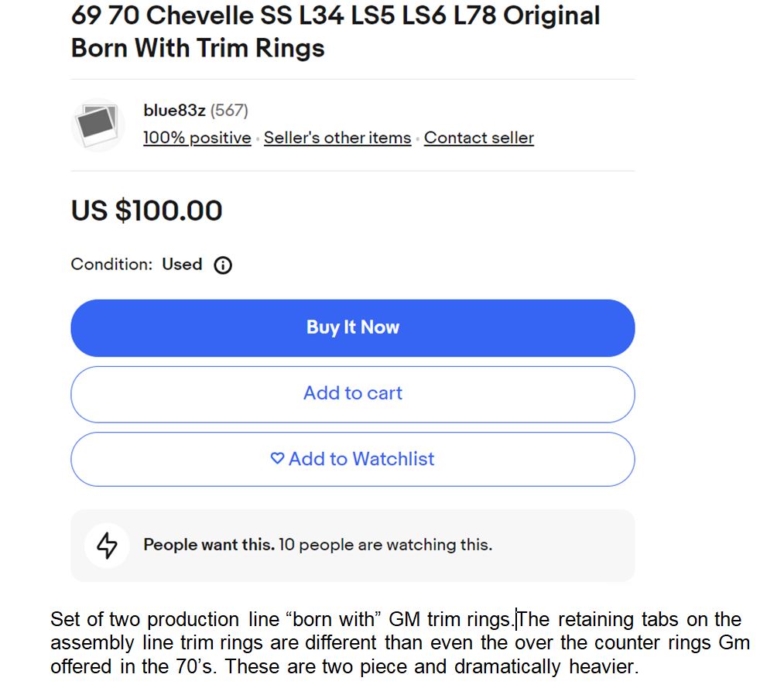Screen dimensions: 784x688
Task: Open Seller's other items link
Action: pos(337,138)
